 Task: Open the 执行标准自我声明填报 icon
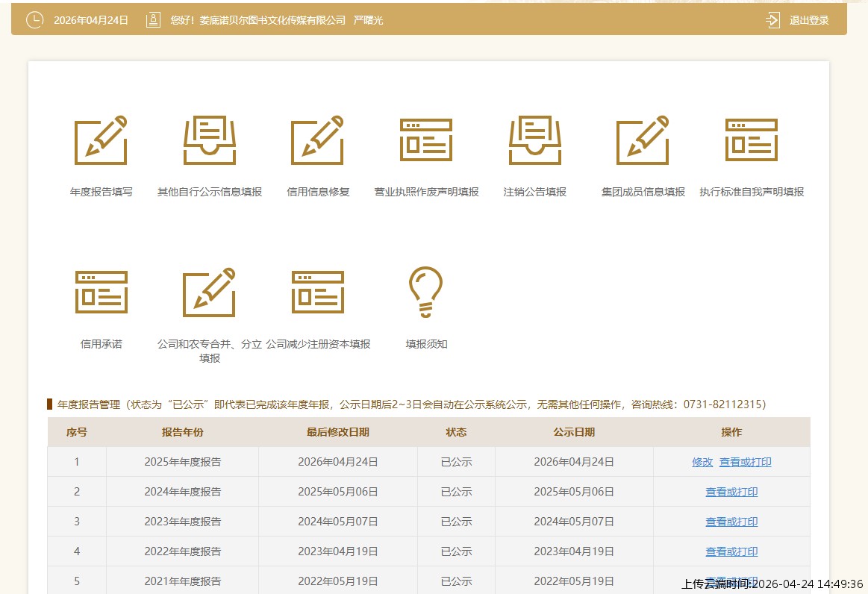coord(752,141)
